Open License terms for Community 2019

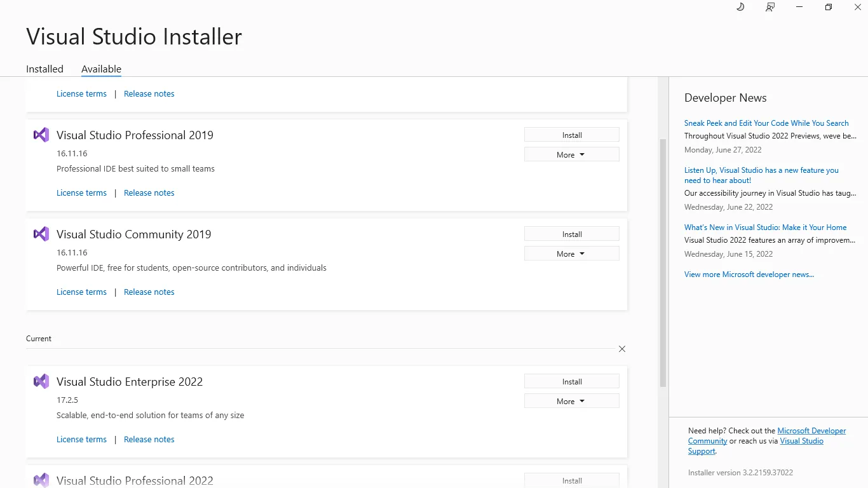click(x=81, y=292)
